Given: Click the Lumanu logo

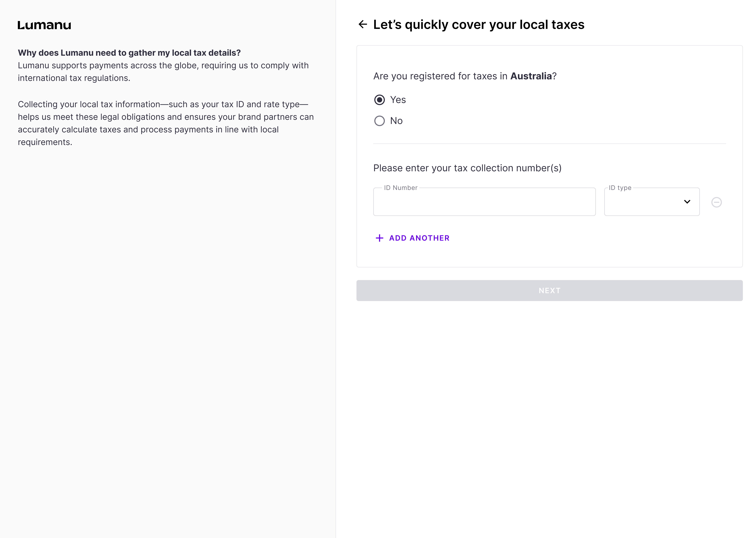Looking at the screenshot, I should click(44, 25).
